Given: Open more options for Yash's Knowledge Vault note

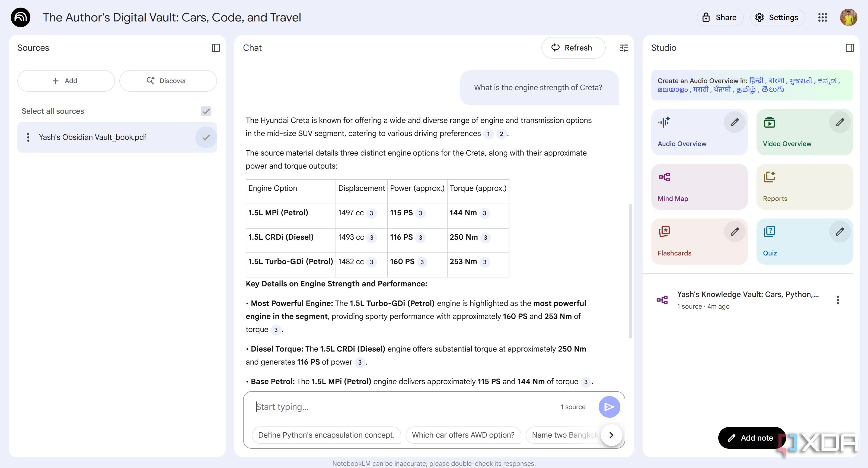Looking at the screenshot, I should pos(838,300).
